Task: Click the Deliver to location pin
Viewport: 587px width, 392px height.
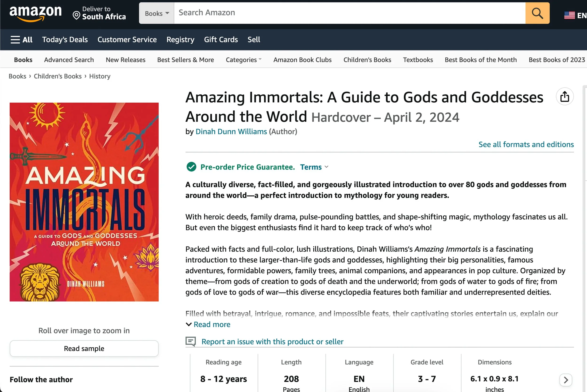Action: [76, 16]
